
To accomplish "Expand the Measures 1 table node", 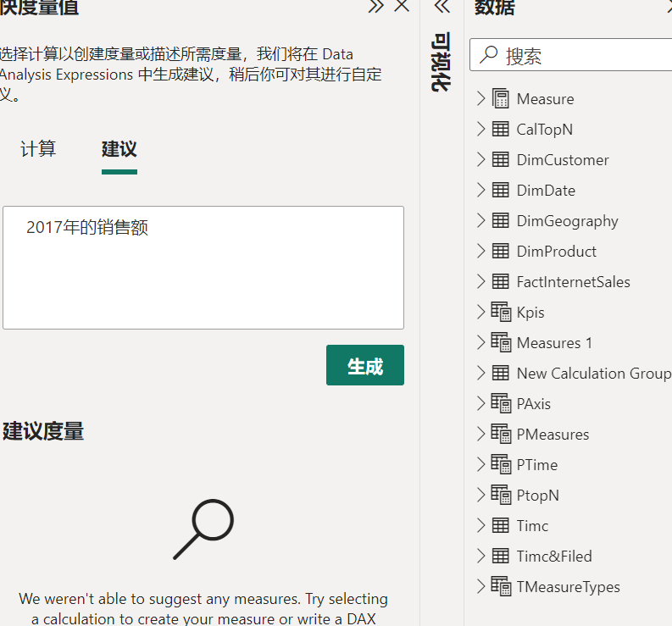I will point(480,342).
